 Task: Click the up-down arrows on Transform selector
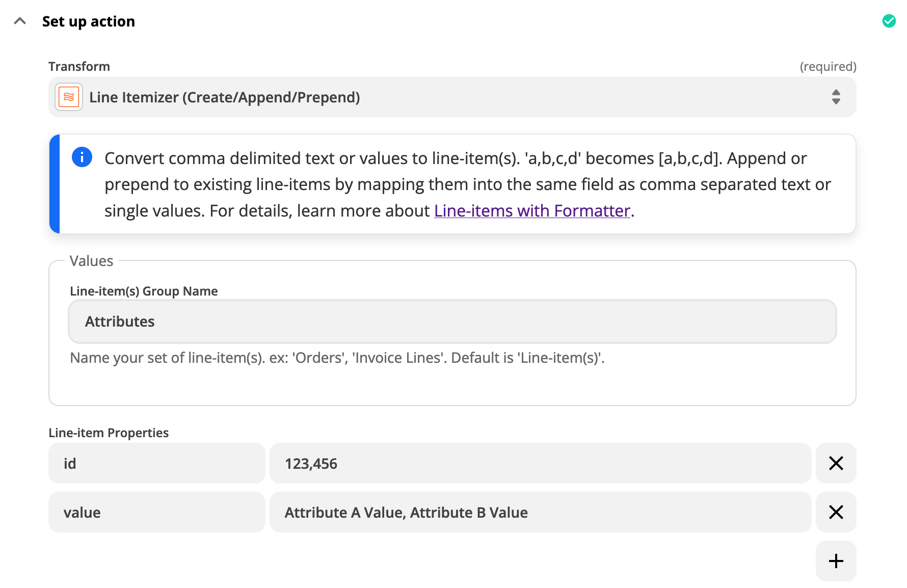click(x=836, y=97)
